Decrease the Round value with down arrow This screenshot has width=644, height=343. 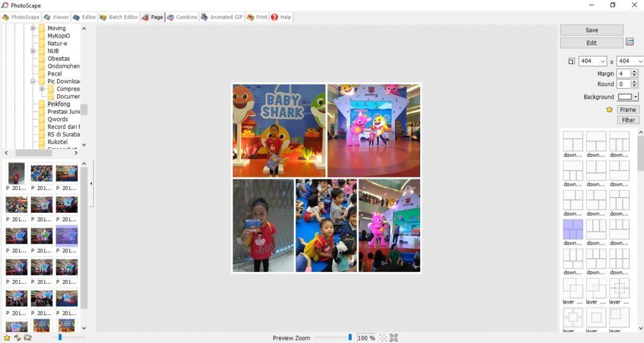point(635,86)
